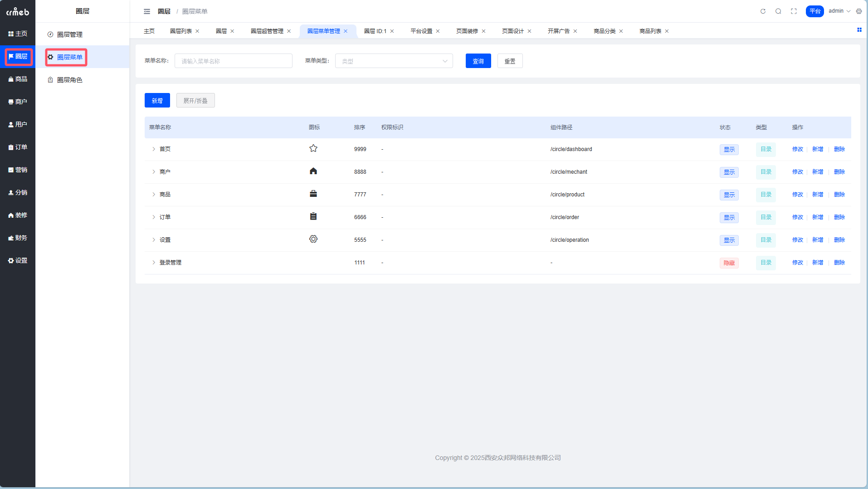Toggle the 显示 status tag for 订单
Image resolution: width=868 pixels, height=489 pixels.
tap(729, 217)
